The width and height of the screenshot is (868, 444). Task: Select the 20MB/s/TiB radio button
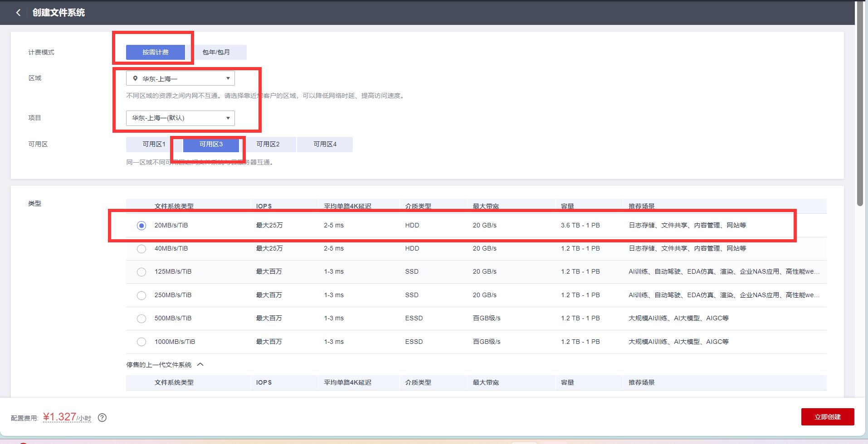(x=141, y=226)
